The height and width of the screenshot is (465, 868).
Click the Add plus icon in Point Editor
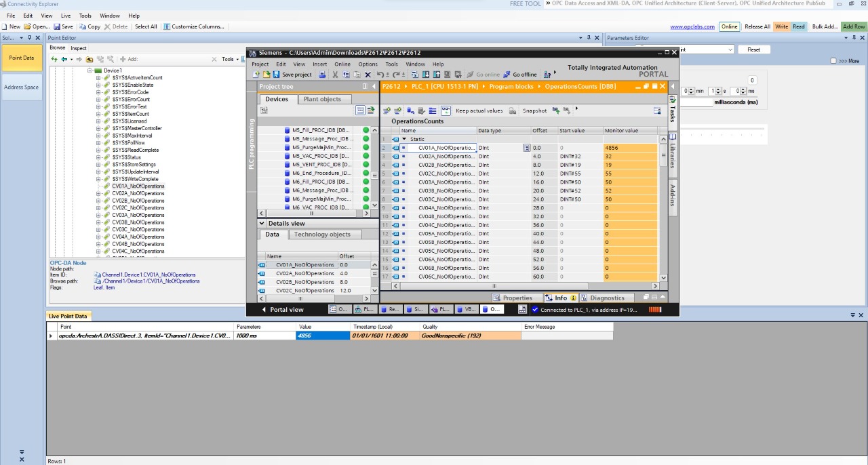click(123, 59)
